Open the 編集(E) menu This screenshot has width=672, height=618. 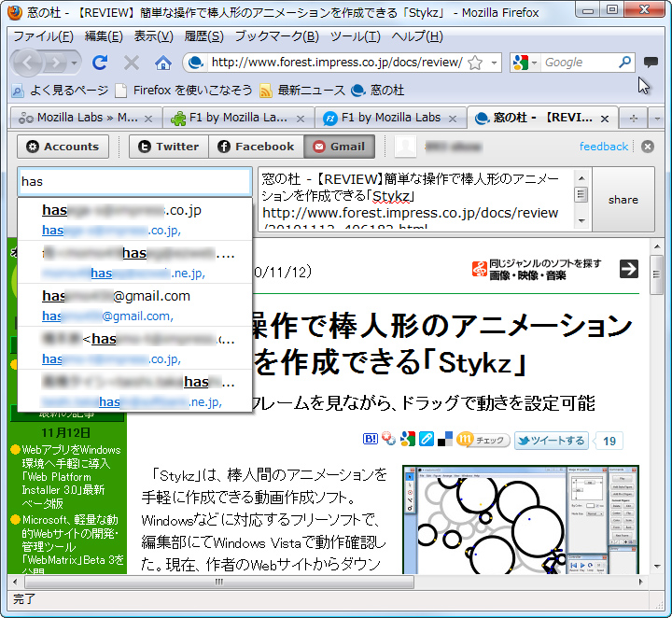(104, 36)
